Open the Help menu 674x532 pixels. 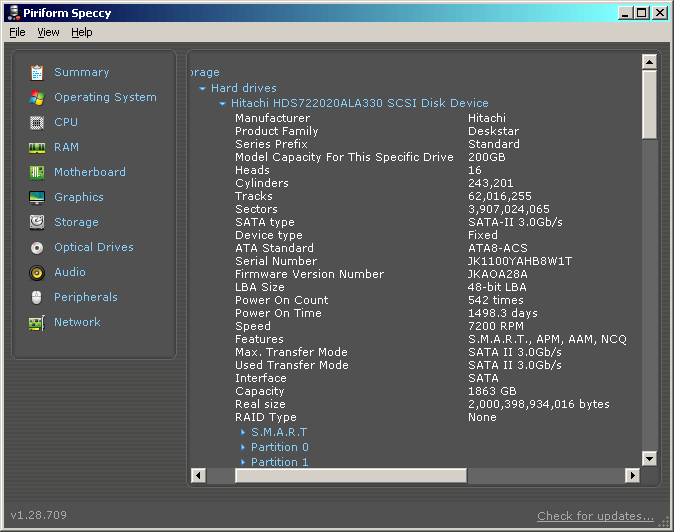pyautogui.click(x=82, y=32)
